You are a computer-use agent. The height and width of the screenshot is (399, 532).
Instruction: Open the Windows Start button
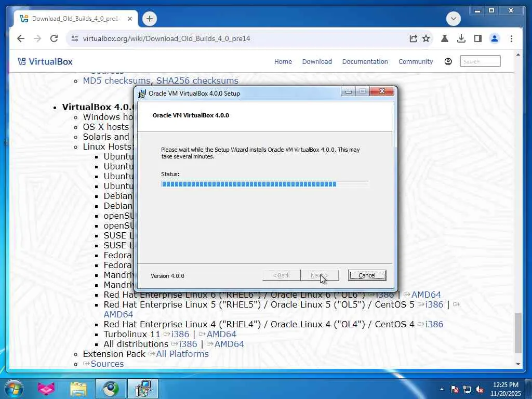pyautogui.click(x=14, y=389)
